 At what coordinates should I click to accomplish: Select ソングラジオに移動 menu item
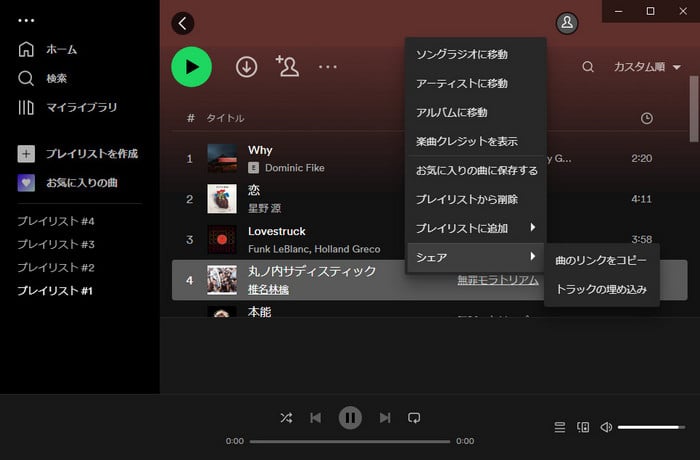(476, 54)
